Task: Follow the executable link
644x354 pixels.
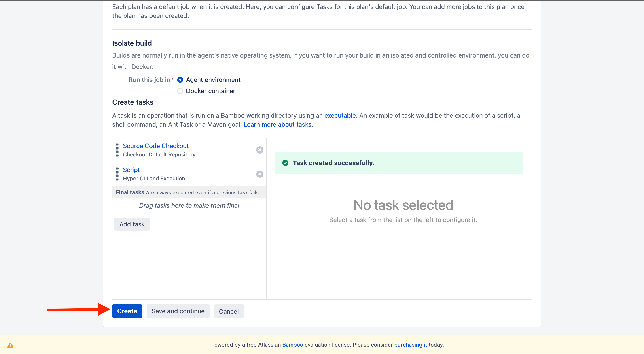Action: pyautogui.click(x=340, y=116)
